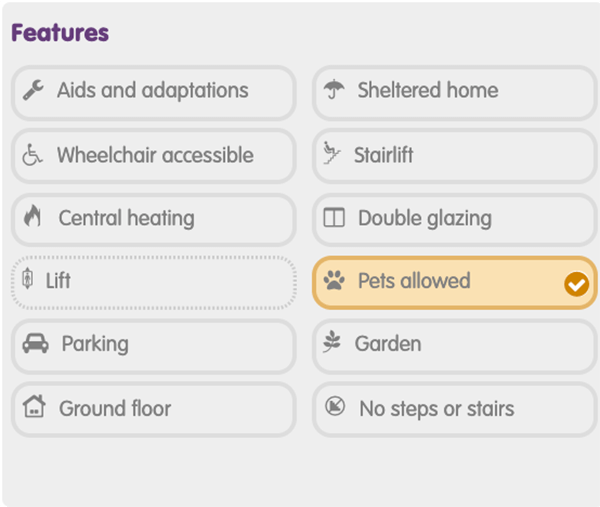Screen dimensions: 600x507
Task: Choose the No steps or stairs option
Action: 455,409
